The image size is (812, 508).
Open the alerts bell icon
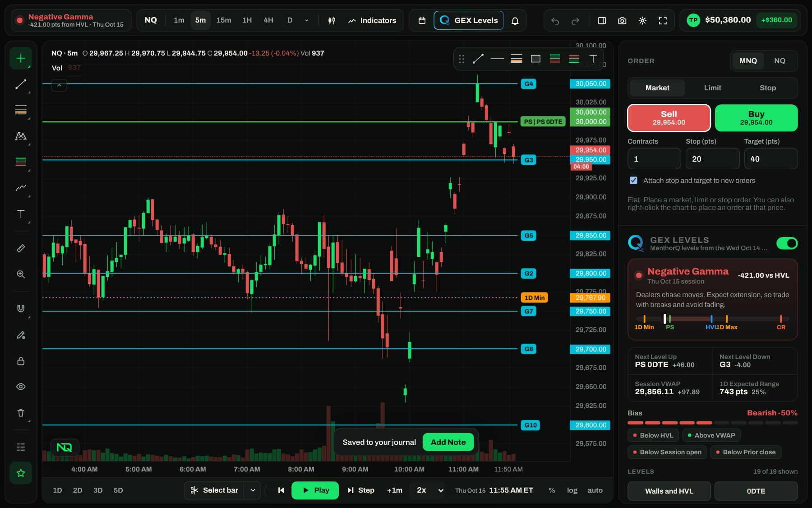tap(515, 20)
